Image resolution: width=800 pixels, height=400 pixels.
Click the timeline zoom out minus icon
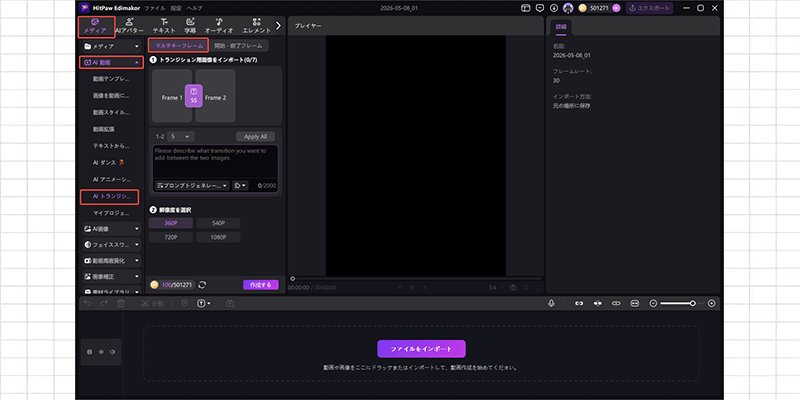[653, 303]
